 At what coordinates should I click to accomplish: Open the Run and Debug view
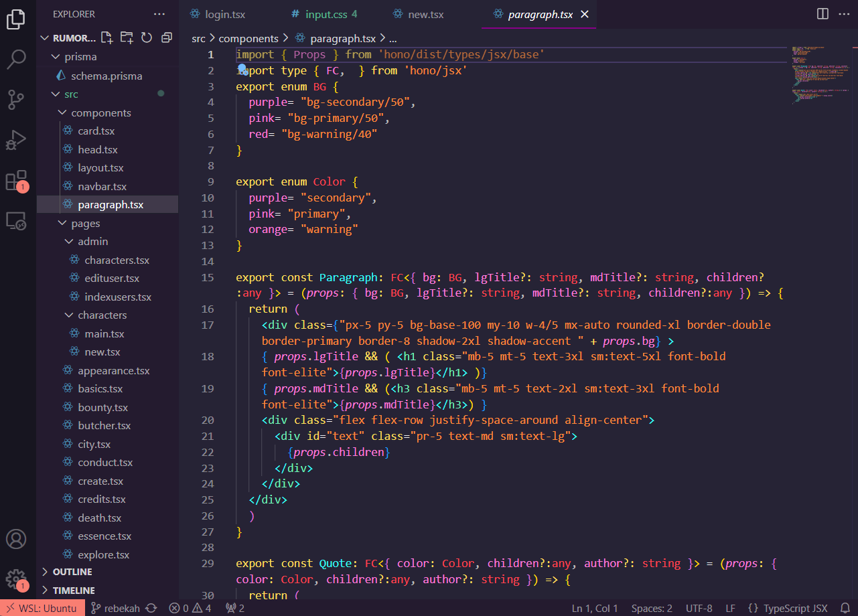coord(16,140)
